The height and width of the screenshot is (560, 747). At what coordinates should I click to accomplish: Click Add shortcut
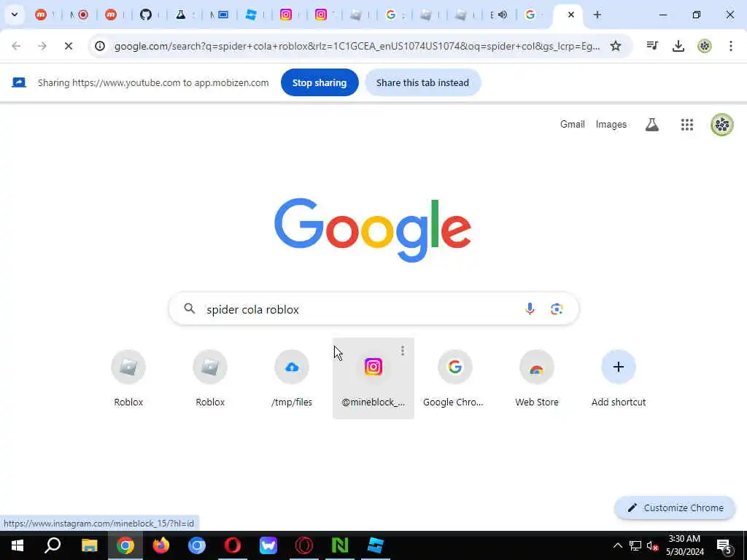619,378
